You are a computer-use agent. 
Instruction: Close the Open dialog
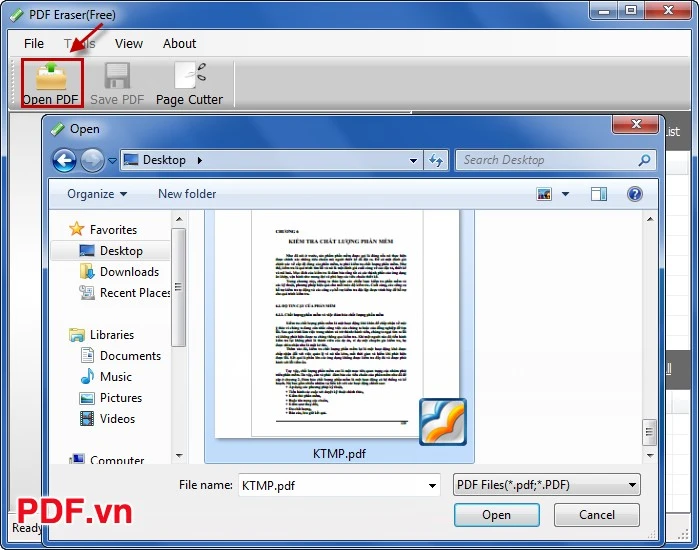[636, 124]
